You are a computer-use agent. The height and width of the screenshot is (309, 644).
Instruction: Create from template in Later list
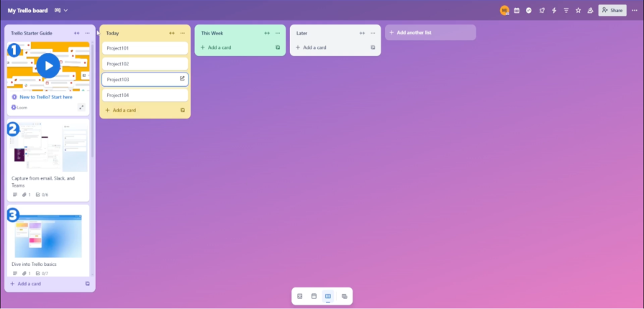373,47
